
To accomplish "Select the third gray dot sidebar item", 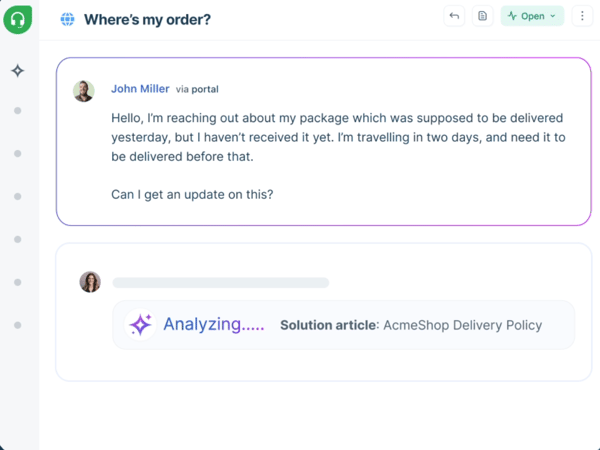I will 18,197.
